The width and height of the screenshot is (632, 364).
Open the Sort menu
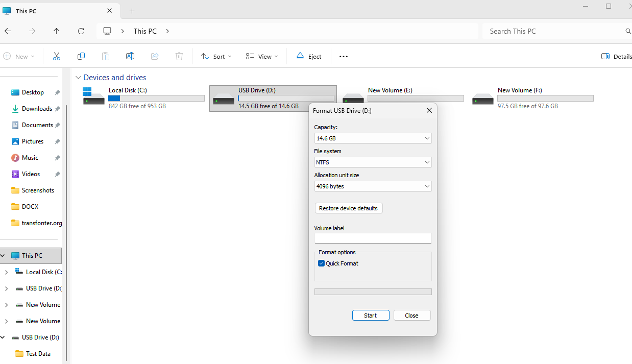click(216, 56)
